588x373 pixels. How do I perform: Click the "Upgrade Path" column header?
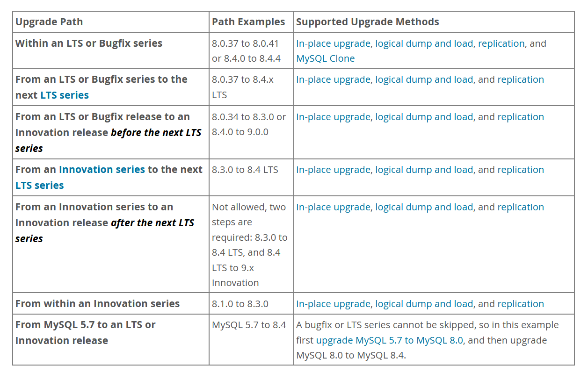click(49, 22)
